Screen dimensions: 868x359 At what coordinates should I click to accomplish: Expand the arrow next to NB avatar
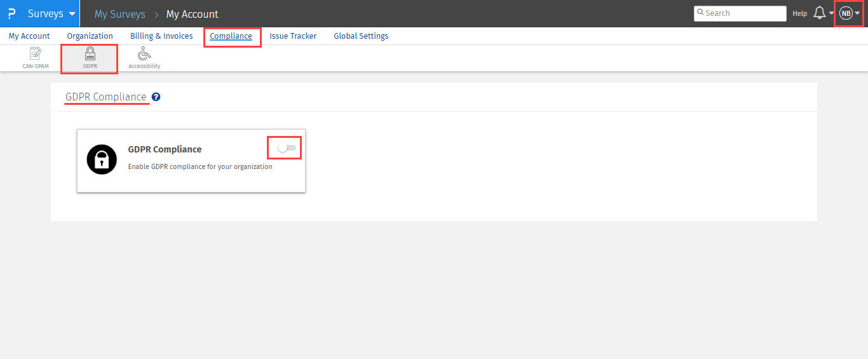click(857, 13)
